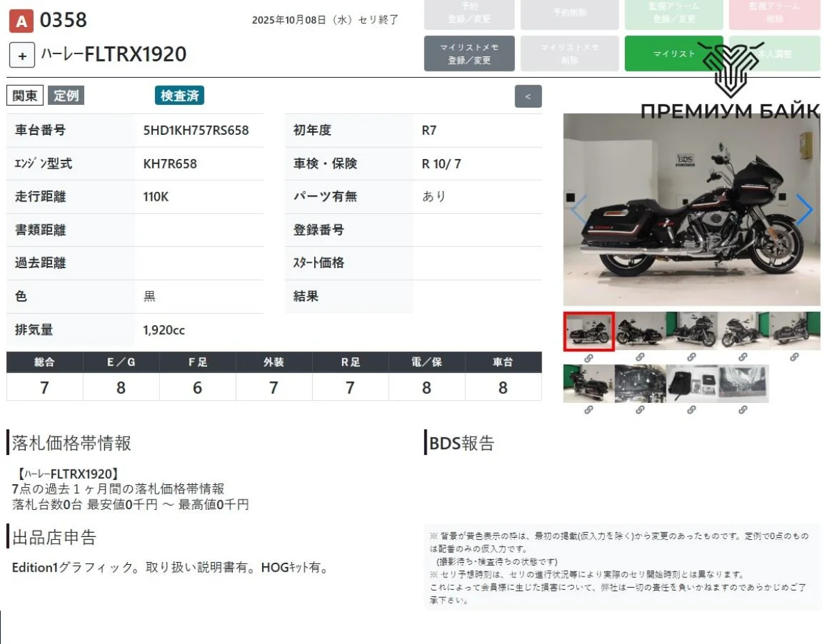Click the link icon under the second thumbnail
This screenshot has height=644, width=834.
640,357
